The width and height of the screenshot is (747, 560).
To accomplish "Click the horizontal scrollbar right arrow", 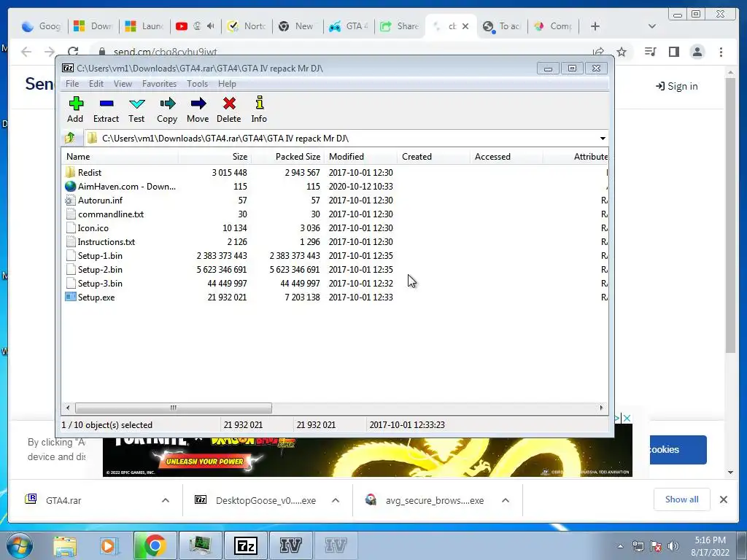I will [x=601, y=408].
